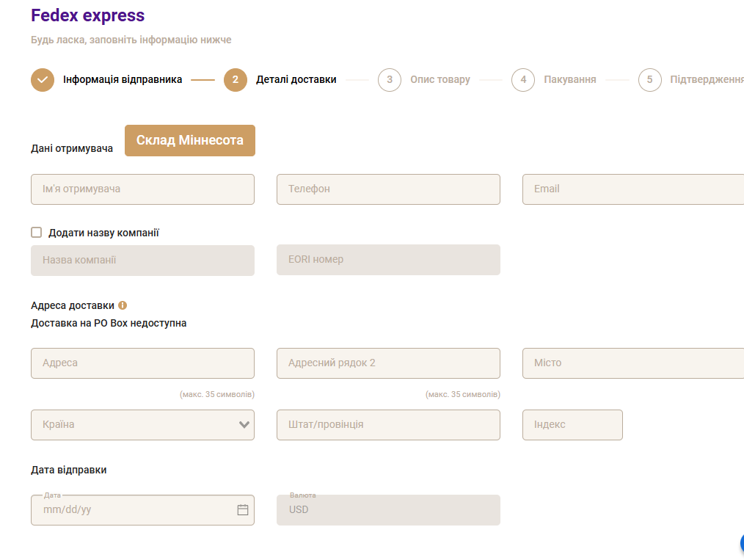Click the step 5 circle icon
The height and width of the screenshot is (560, 744).
pyautogui.click(x=650, y=80)
